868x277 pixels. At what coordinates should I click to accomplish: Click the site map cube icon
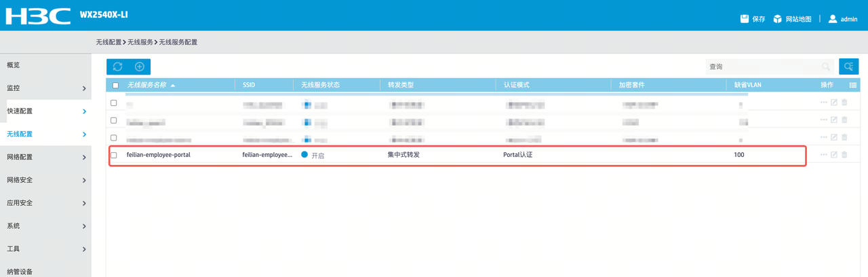[778, 18]
